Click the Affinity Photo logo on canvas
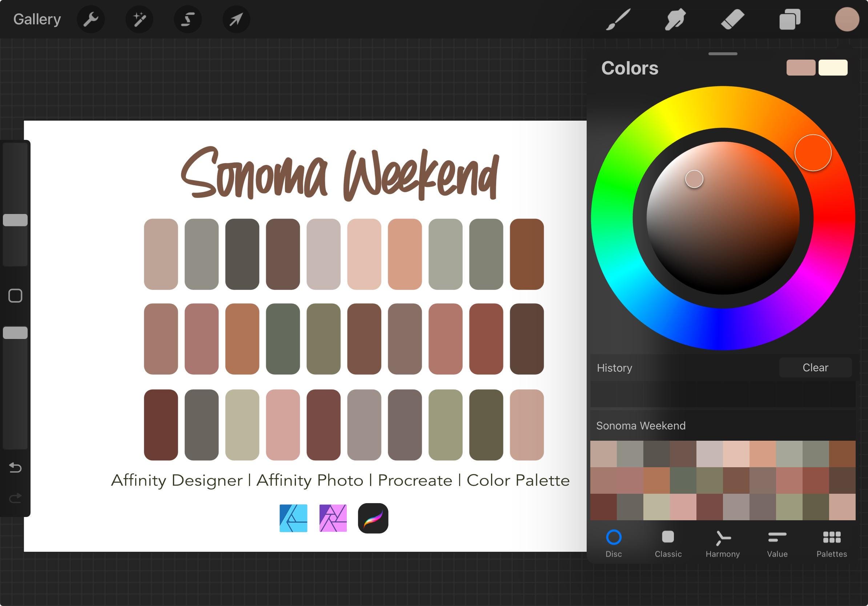 point(333,518)
